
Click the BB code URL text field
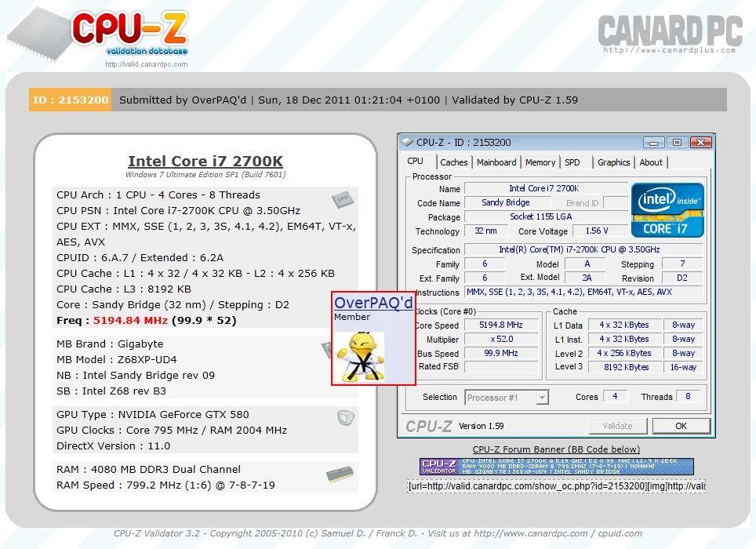556,485
